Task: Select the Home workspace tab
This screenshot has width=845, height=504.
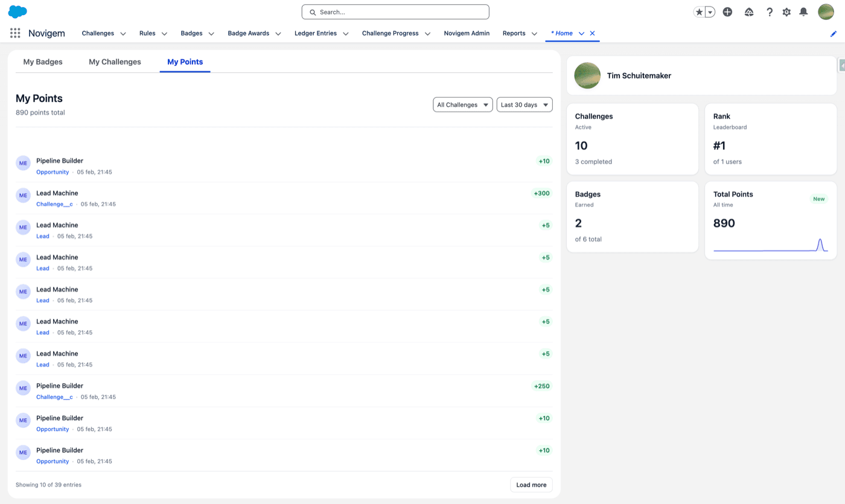Action: pos(562,33)
